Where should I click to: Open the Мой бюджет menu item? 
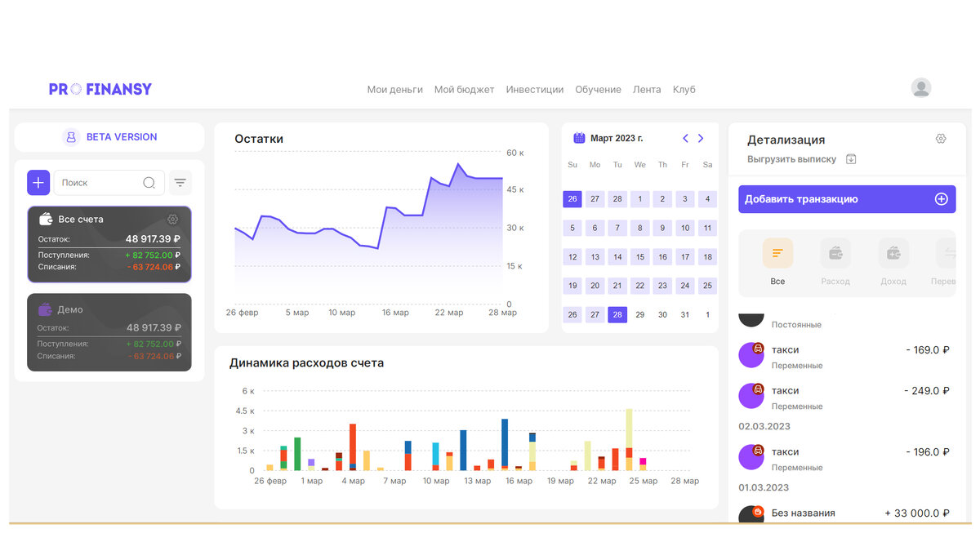[464, 90]
